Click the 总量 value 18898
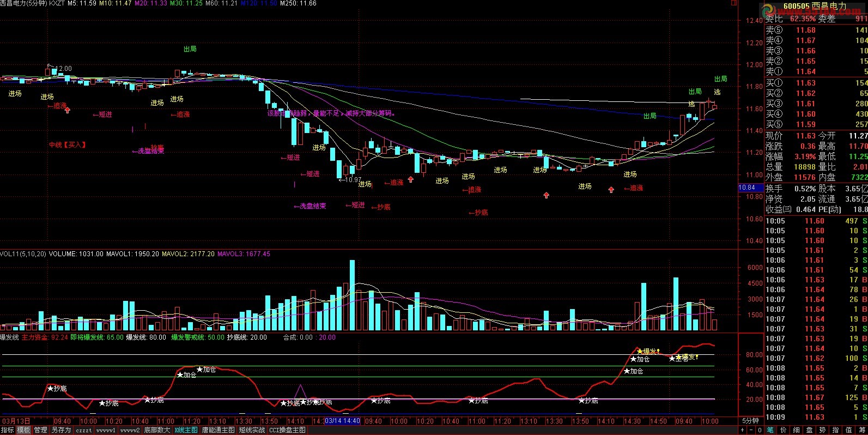The width and height of the screenshot is (868, 435). tap(805, 167)
